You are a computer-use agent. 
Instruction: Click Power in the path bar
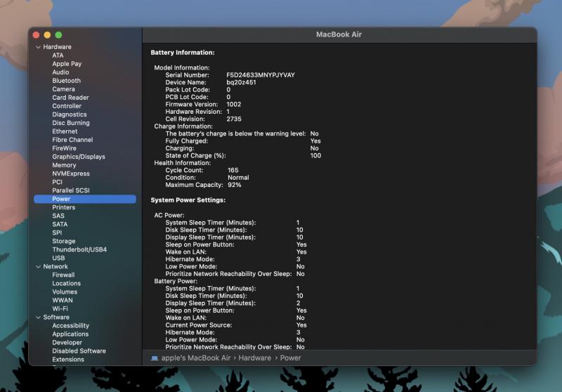coord(290,358)
